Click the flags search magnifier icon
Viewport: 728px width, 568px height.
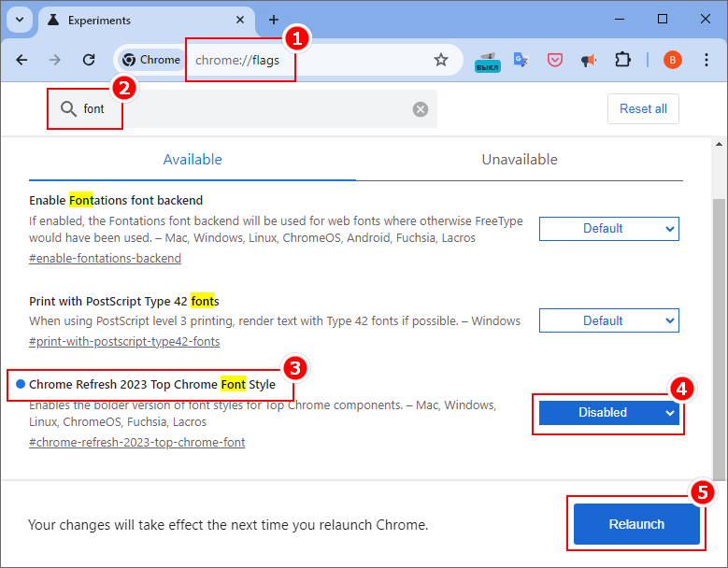pyautogui.click(x=68, y=109)
